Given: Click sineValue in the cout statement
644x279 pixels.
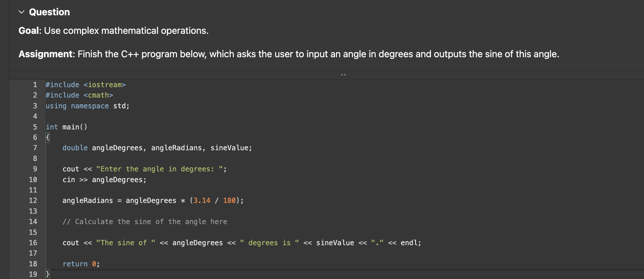Looking at the screenshot, I should click(x=335, y=243).
